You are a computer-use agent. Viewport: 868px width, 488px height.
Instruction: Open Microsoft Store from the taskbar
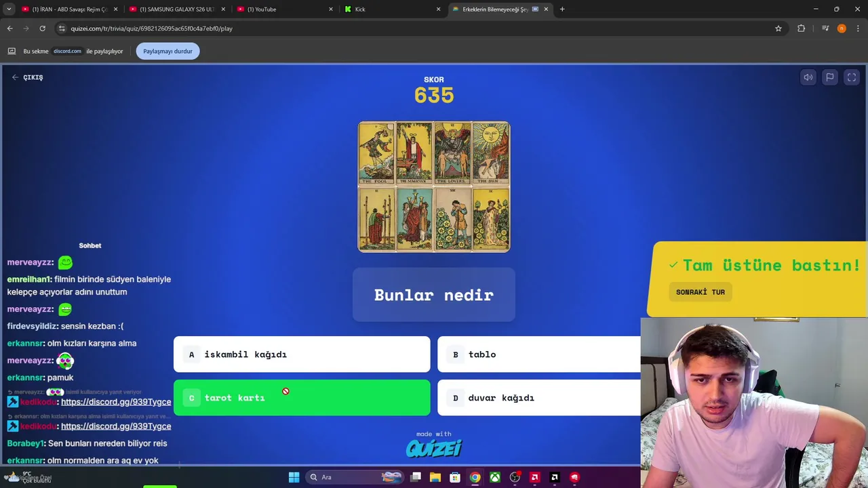point(455,477)
